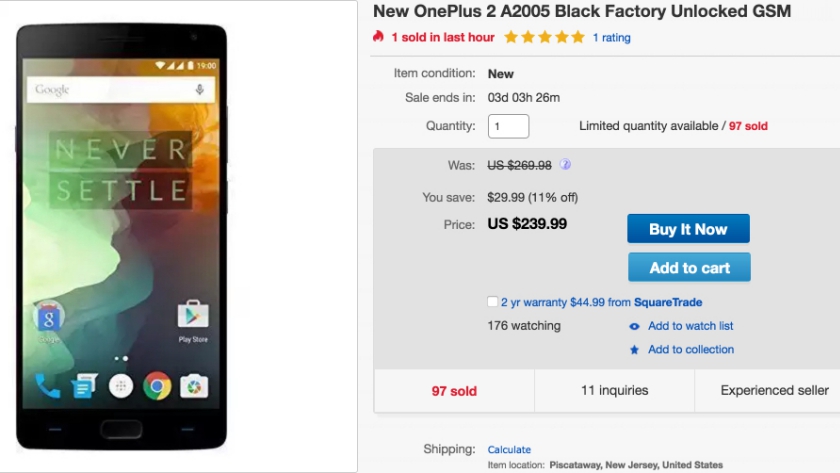Viewport: 840px width, 473px height.
Task: Click the Play Store icon on phone screen
Action: click(x=192, y=316)
